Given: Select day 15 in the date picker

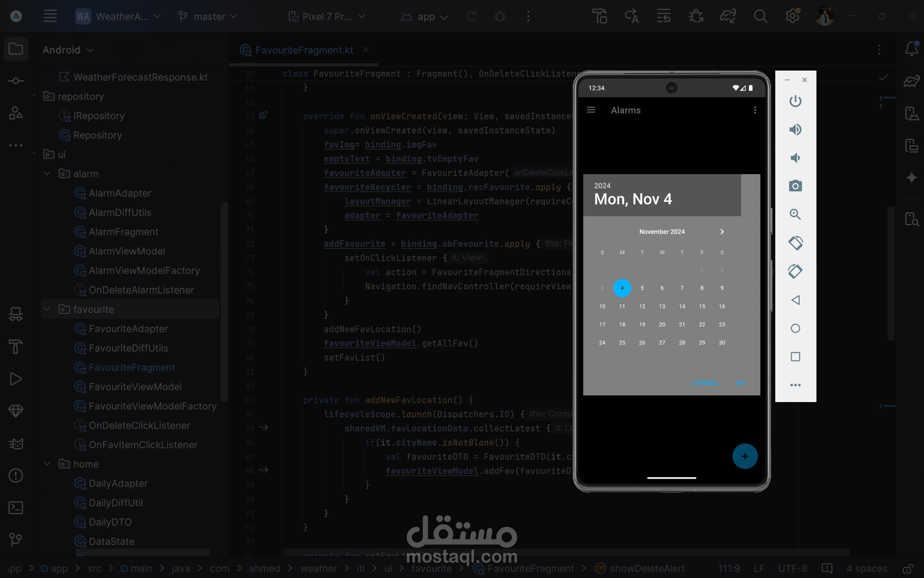Looking at the screenshot, I should point(702,306).
